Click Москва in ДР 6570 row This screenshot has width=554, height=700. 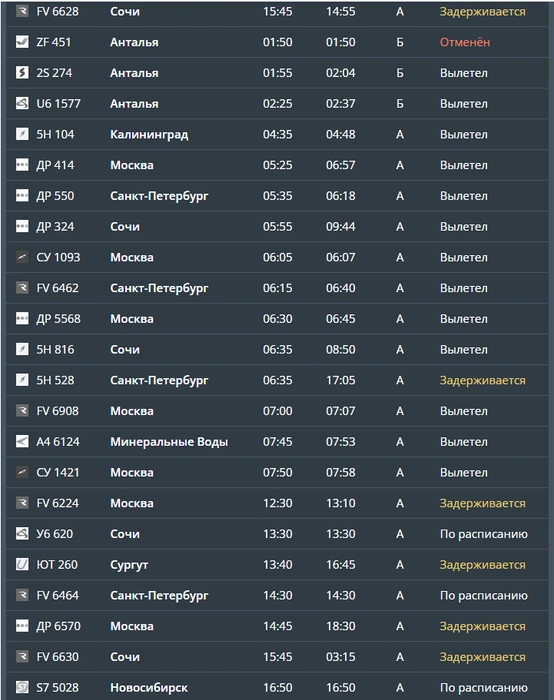pos(132,626)
